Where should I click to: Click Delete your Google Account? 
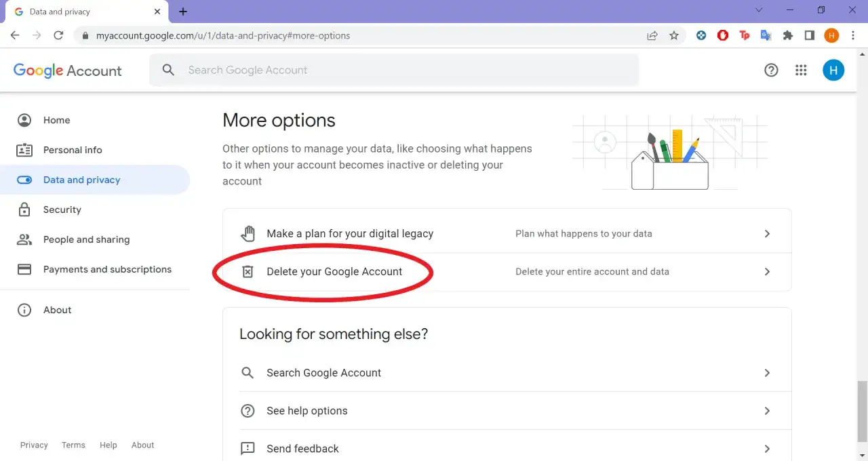pos(507,272)
